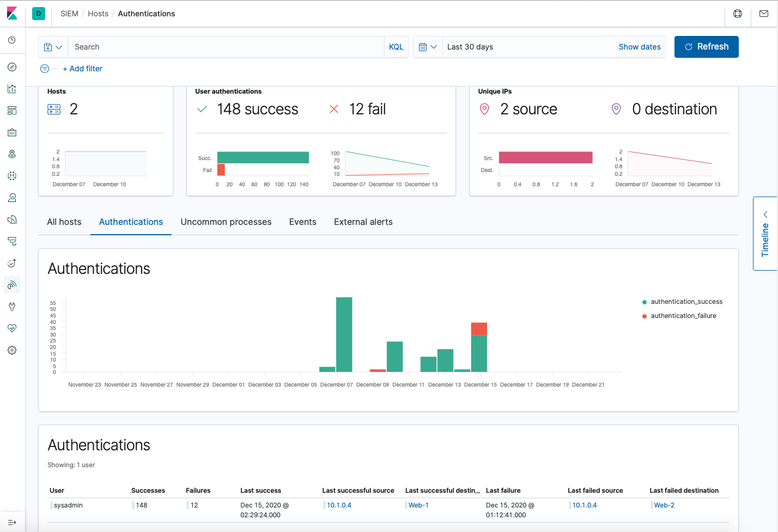Open APM icon in sidebar
This screenshot has width=778, height=532.
coord(12,241)
